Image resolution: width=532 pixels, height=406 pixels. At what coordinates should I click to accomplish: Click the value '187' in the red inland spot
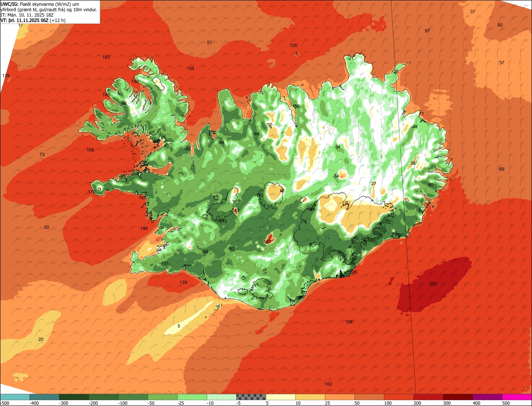tap(268, 241)
